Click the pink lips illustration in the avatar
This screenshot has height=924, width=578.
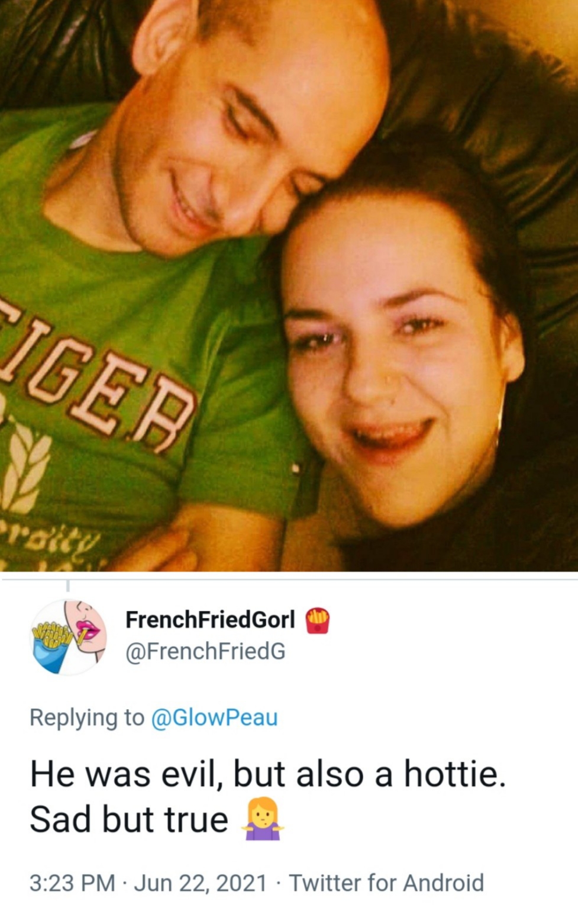point(88,631)
